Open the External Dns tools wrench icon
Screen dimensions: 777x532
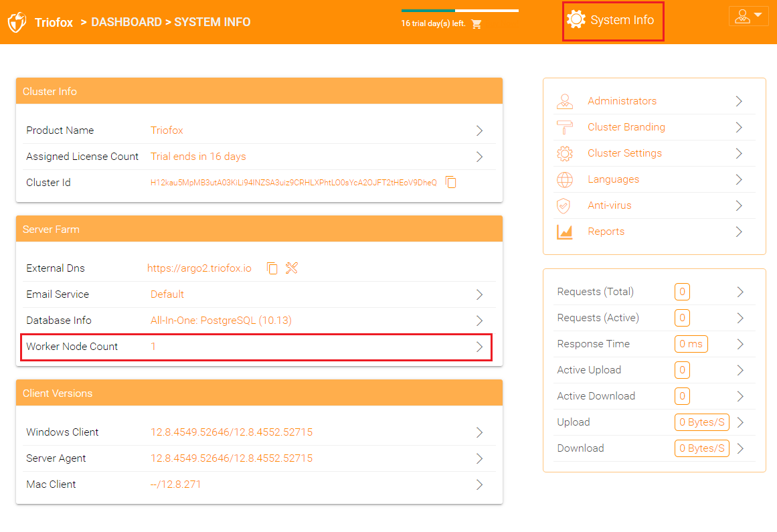(291, 268)
